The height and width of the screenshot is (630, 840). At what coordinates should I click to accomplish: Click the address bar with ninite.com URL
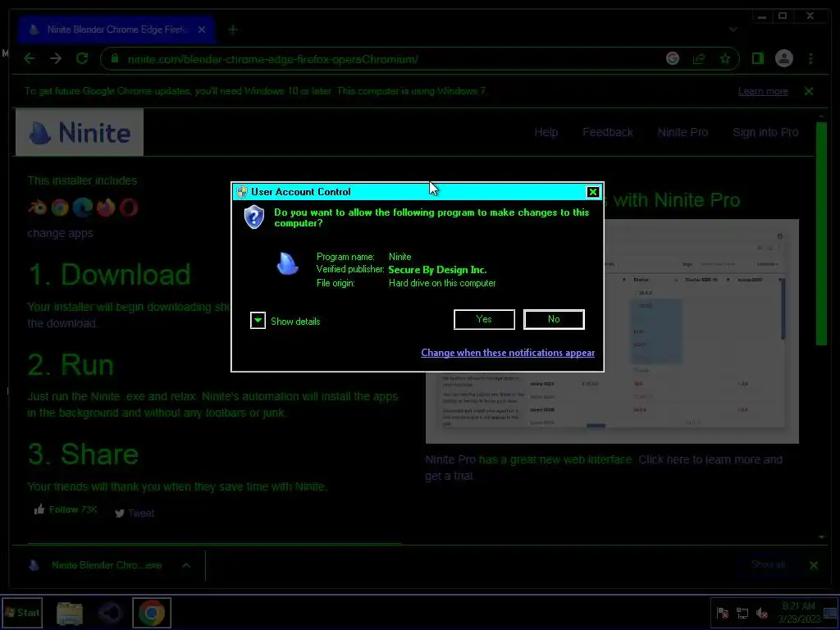[419, 59]
